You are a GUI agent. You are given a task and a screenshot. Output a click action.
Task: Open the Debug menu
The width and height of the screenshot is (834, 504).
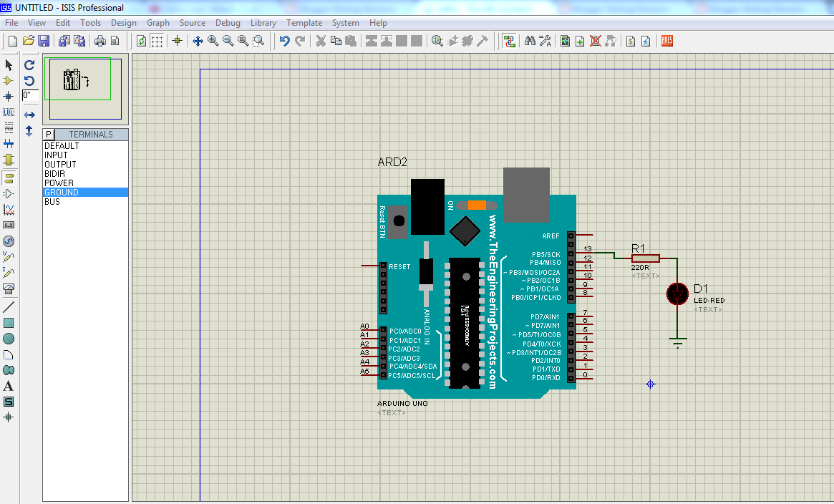[228, 23]
